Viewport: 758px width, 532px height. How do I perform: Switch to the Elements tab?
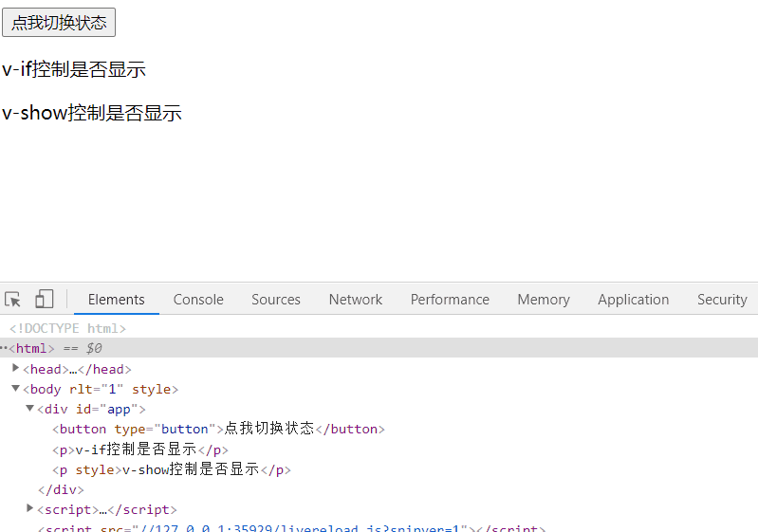(x=117, y=300)
